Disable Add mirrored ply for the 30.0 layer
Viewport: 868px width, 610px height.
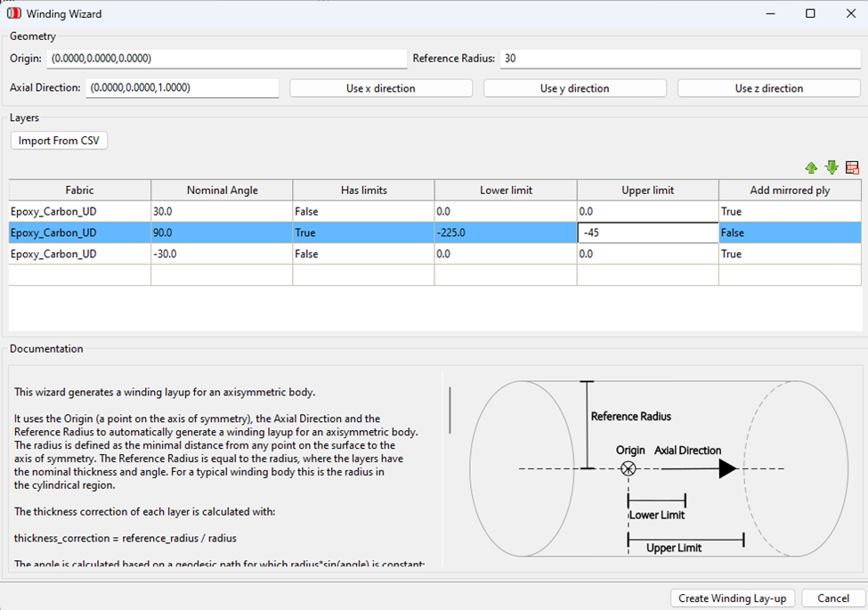(x=790, y=211)
